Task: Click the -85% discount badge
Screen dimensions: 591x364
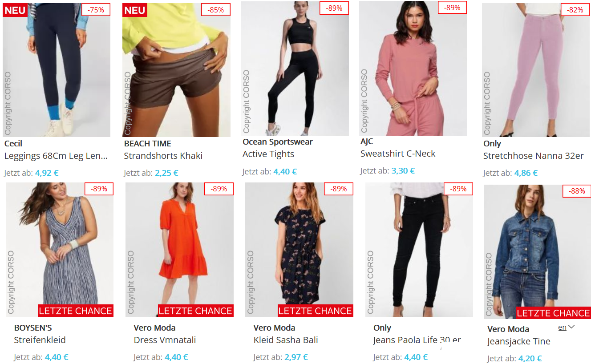Action: click(x=216, y=9)
